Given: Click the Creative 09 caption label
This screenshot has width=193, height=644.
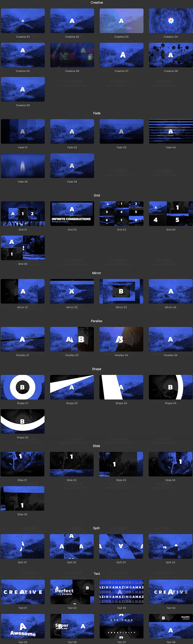Looking at the screenshot, I should point(23,105).
